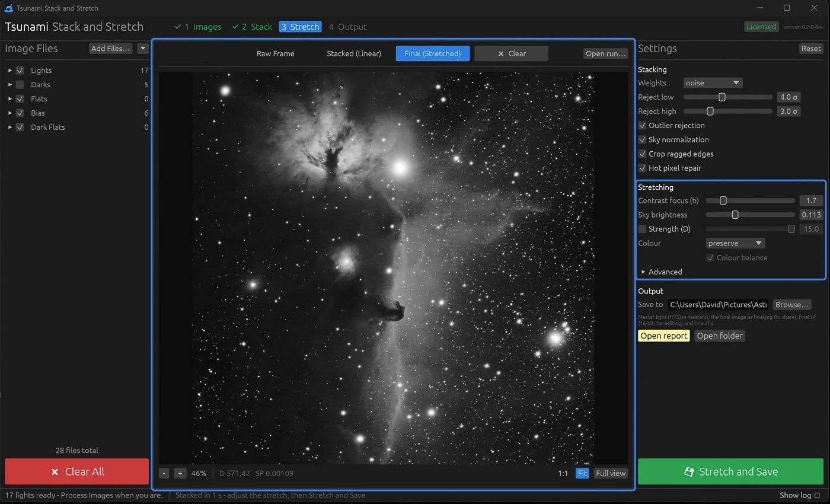Expand the Dark Flats file group

point(10,127)
